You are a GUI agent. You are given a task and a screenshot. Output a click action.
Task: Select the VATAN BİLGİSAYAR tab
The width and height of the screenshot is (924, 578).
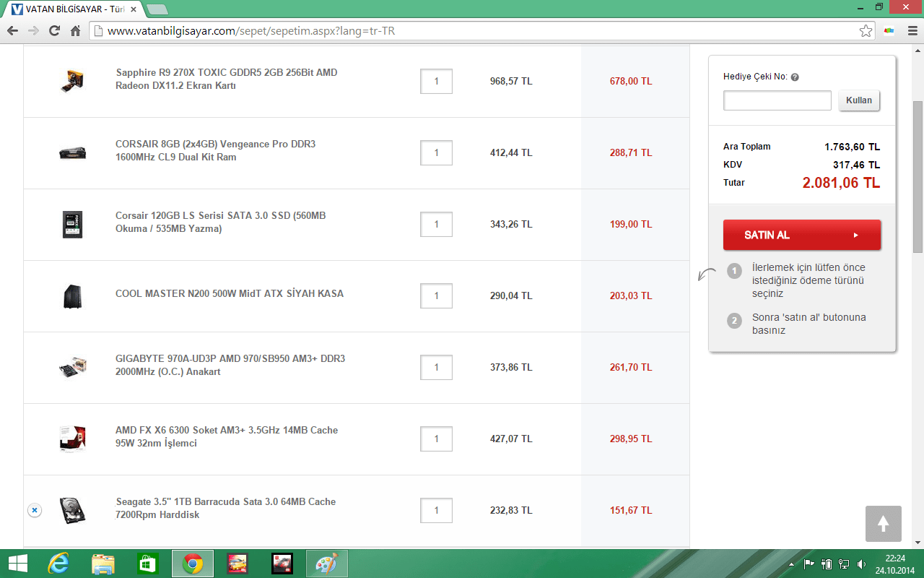click(72, 9)
